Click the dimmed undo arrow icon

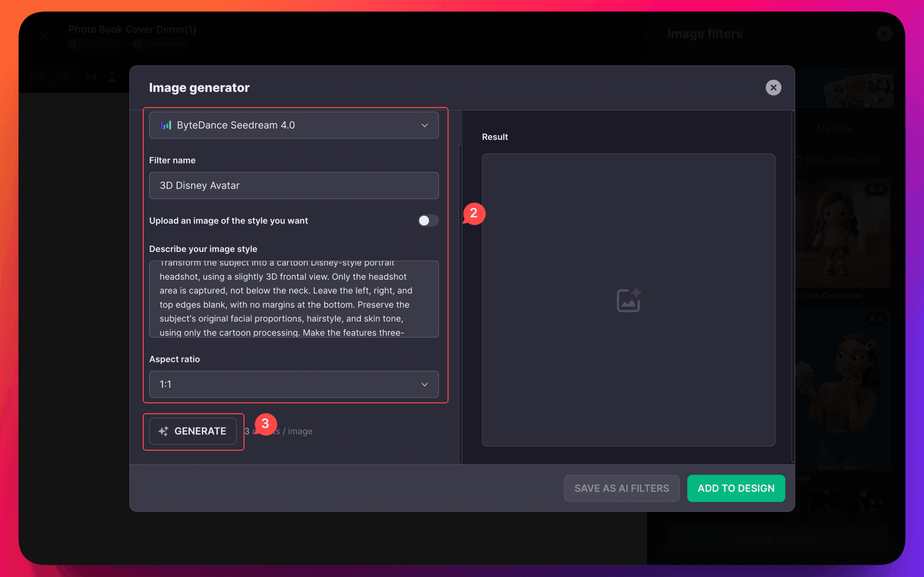(x=42, y=77)
